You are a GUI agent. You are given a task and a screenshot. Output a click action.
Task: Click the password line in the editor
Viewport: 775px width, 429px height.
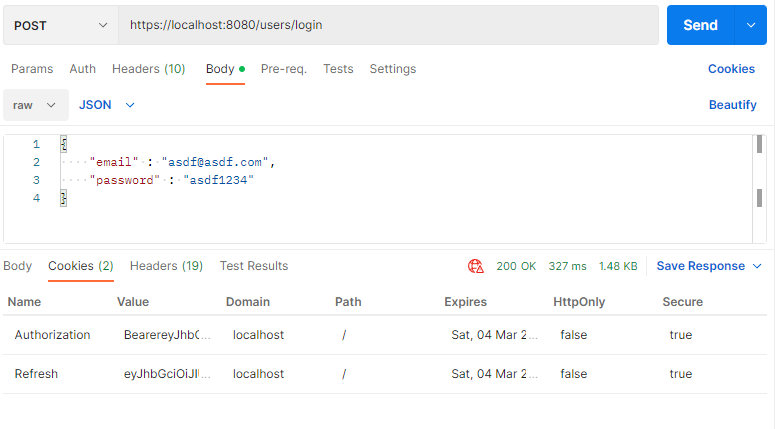tap(172, 180)
